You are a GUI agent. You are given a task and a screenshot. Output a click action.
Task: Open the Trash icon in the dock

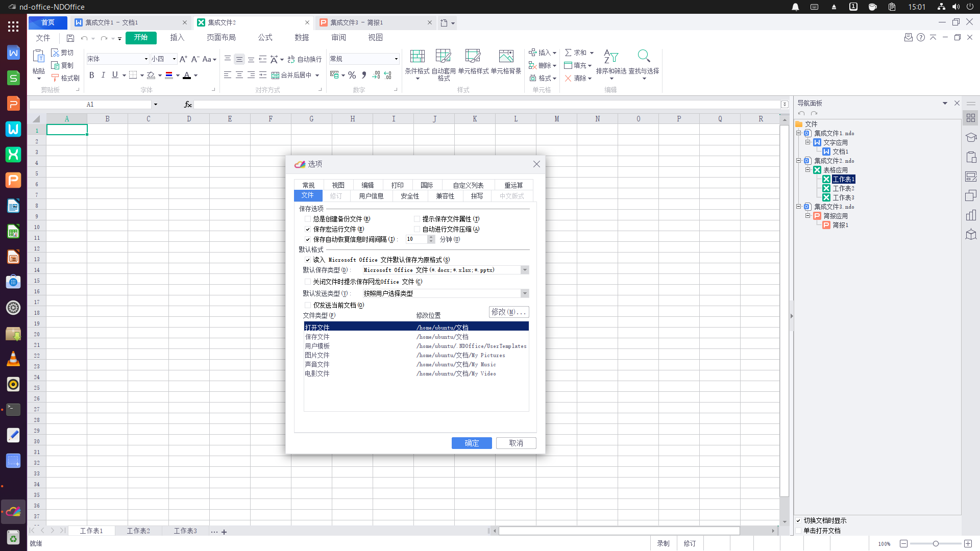(13, 537)
